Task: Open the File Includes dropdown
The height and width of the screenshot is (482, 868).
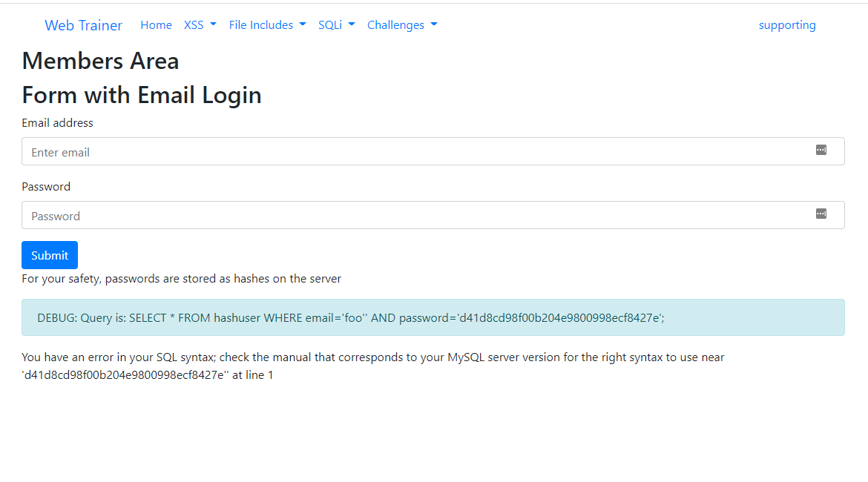Action: tap(267, 25)
